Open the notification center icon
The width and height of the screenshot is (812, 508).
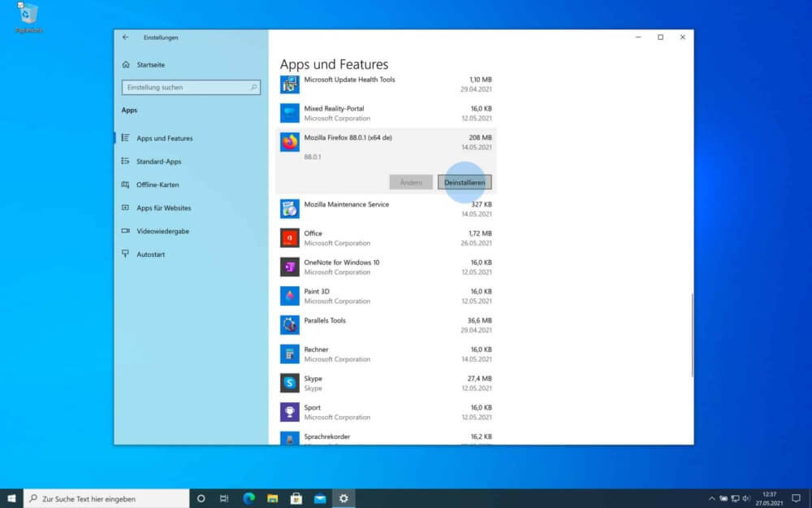[796, 499]
